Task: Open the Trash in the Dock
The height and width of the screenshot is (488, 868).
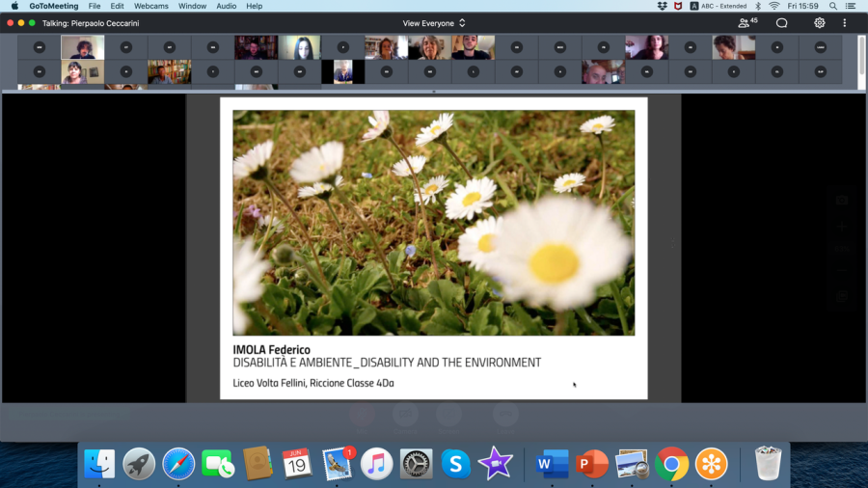Action: click(769, 464)
